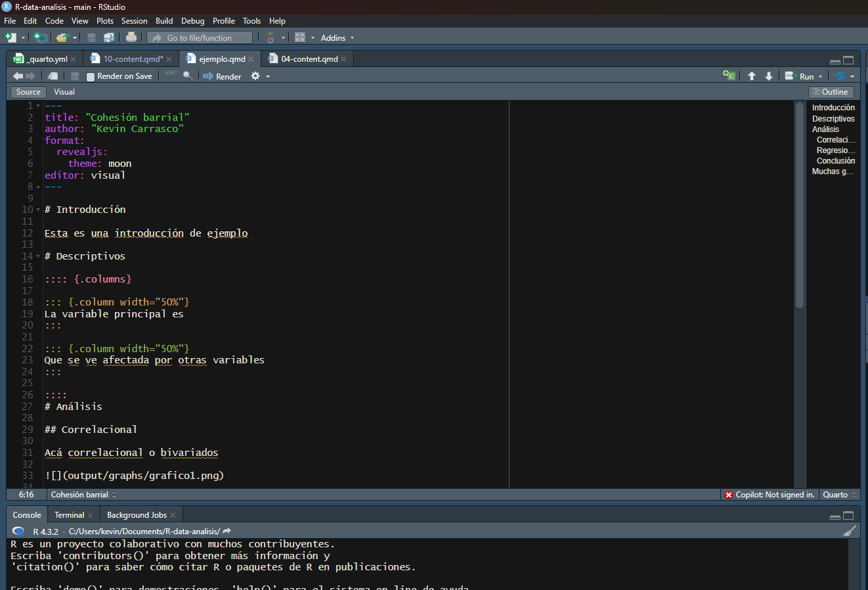
Task: Click the editor vertical scrollbar
Action: (799, 205)
